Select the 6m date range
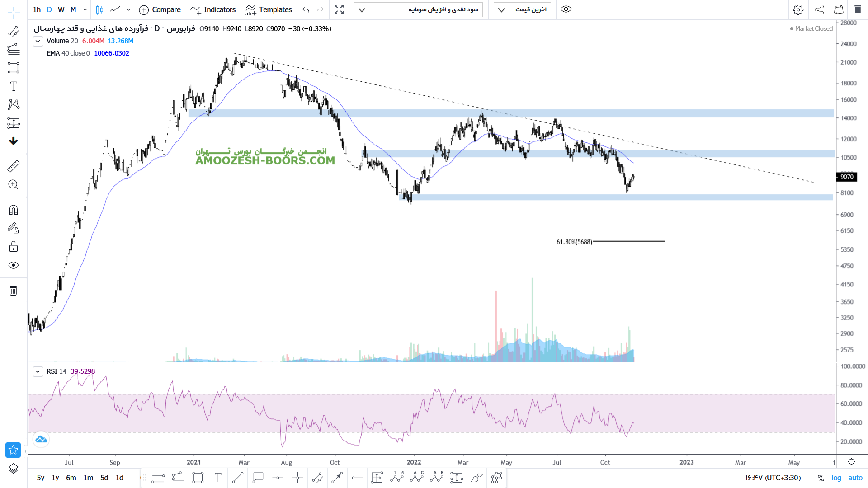Image resolution: width=868 pixels, height=488 pixels. pyautogui.click(x=71, y=478)
